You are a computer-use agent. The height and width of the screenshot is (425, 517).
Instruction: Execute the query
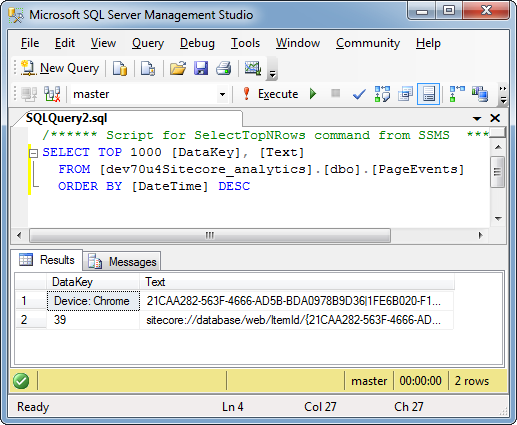click(270, 94)
